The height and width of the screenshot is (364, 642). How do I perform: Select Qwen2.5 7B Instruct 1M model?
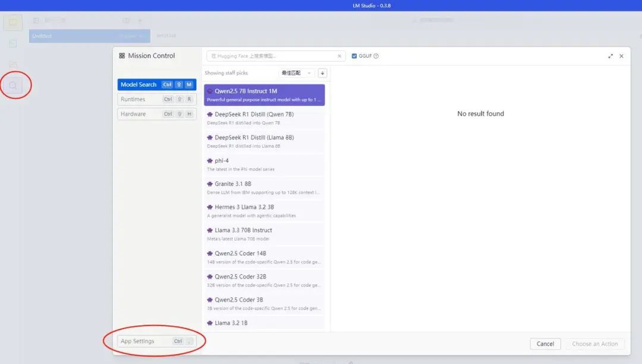265,95
